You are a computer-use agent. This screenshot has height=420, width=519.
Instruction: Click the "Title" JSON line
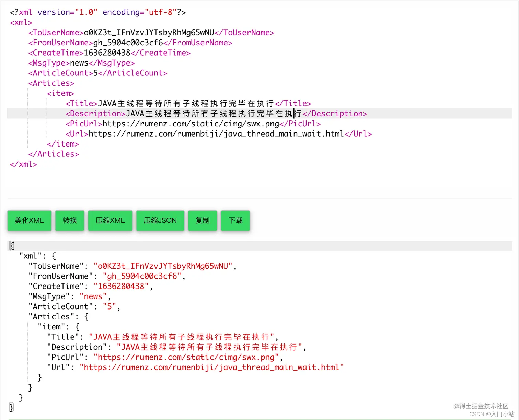point(163,337)
